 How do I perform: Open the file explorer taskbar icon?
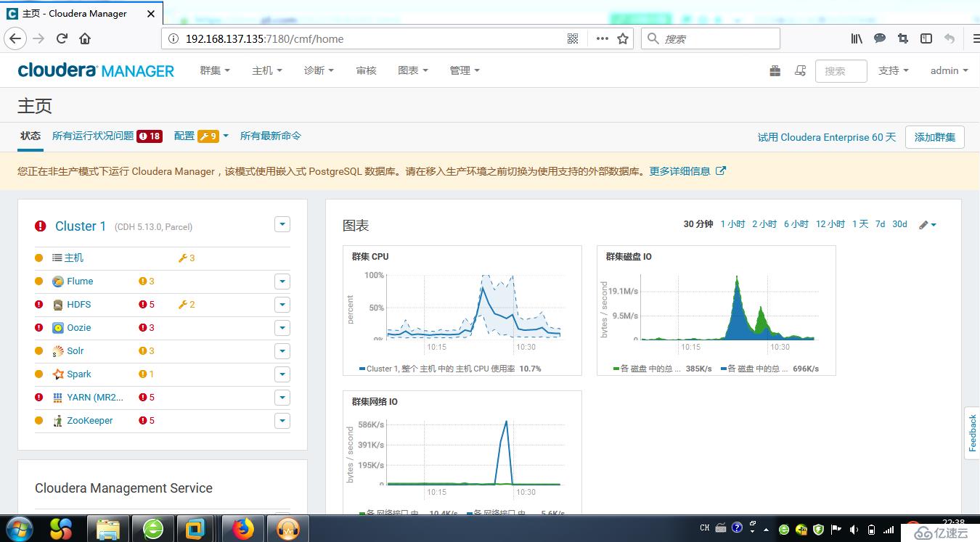(109, 529)
